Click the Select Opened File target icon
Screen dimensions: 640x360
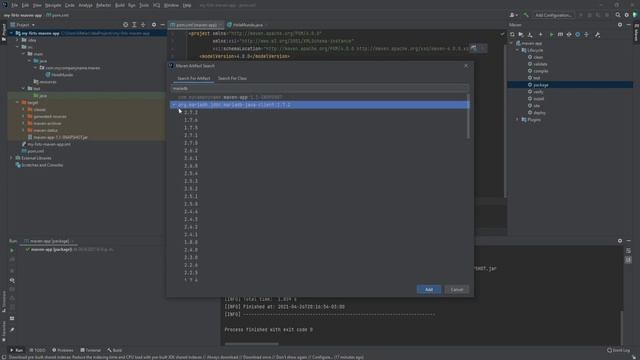tap(125, 25)
